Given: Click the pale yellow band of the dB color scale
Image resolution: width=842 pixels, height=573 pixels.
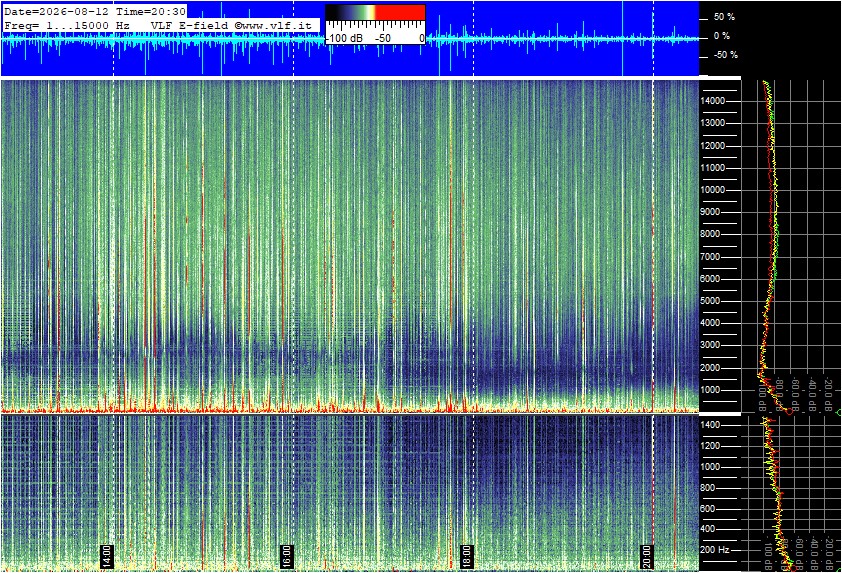Looking at the screenshot, I should (x=371, y=12).
